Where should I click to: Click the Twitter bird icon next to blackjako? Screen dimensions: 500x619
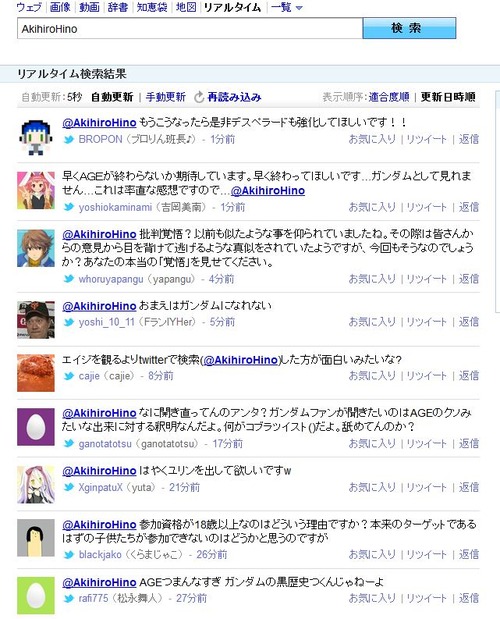69,555
